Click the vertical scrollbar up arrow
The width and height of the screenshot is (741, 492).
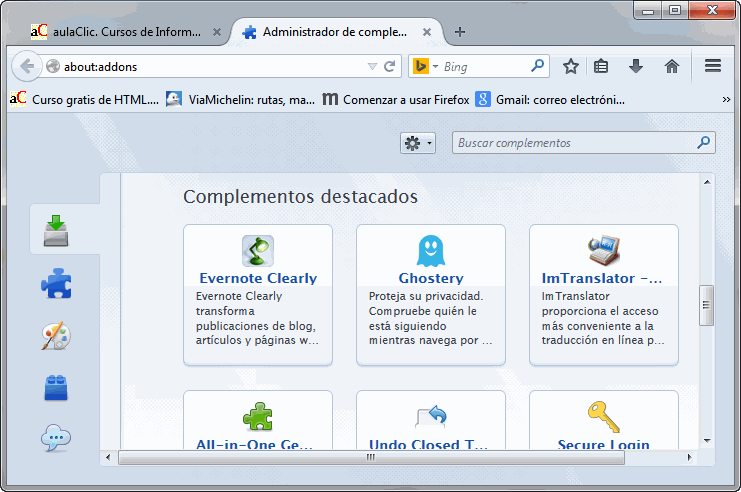coord(707,182)
